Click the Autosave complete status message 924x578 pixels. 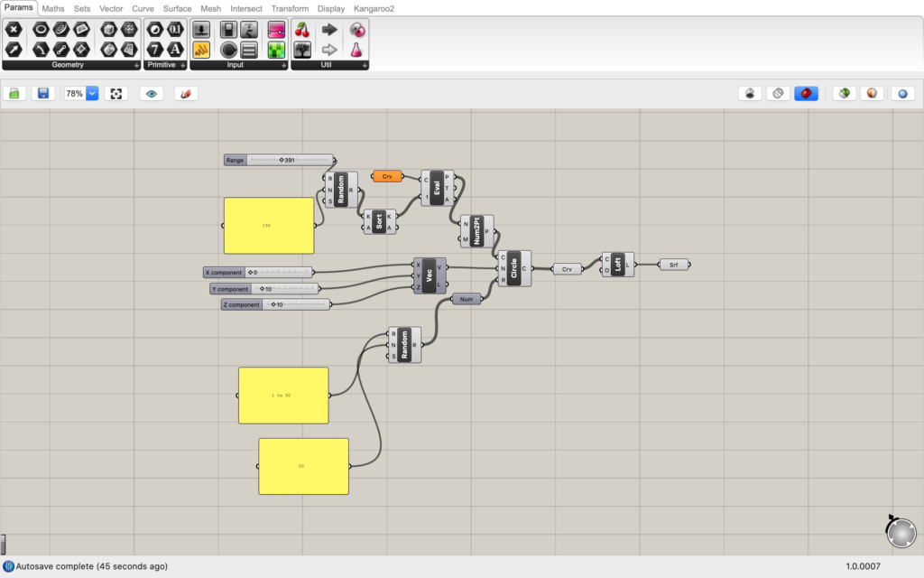pyautogui.click(x=91, y=566)
